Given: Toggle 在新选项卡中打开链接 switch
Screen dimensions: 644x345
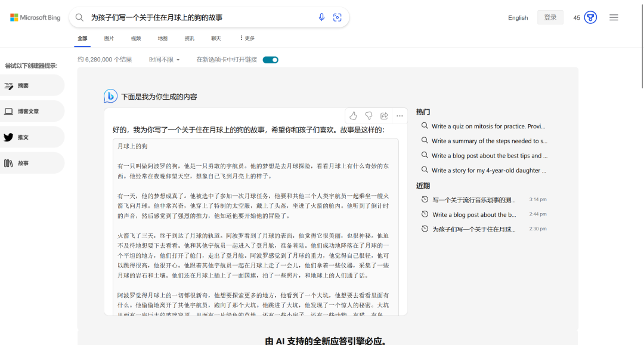Looking at the screenshot, I should point(270,60).
